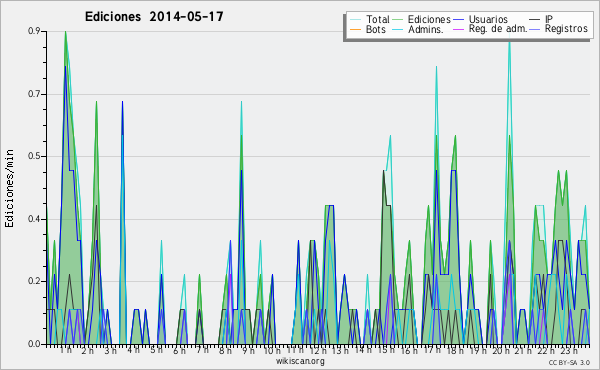600x370 pixels.
Task: Select the "Total" legend entry
Action: [370, 19]
